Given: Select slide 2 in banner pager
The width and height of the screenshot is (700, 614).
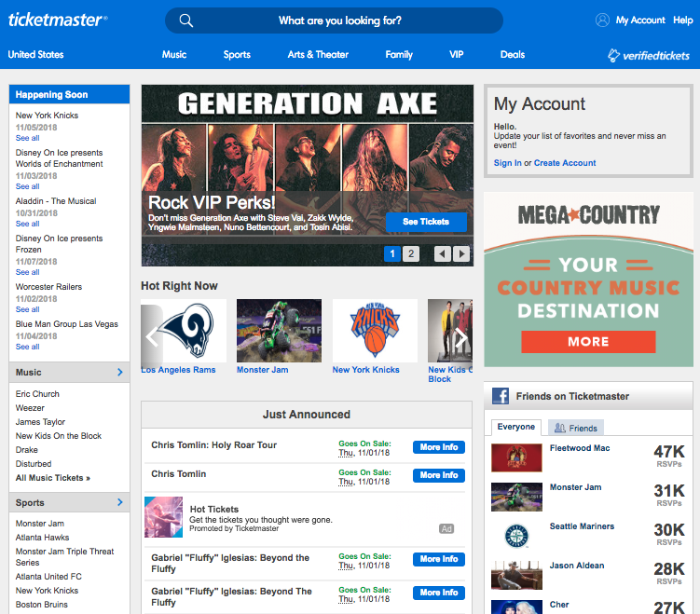Looking at the screenshot, I should pyautogui.click(x=411, y=254).
